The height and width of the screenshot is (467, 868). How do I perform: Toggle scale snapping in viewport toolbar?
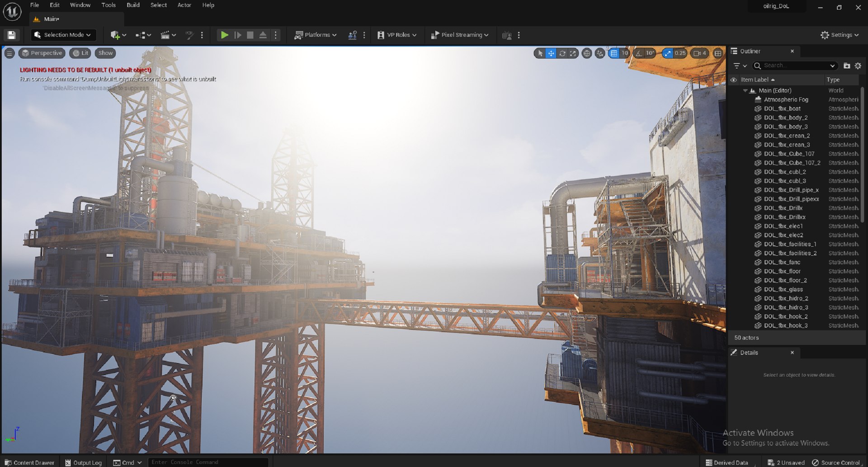point(668,53)
